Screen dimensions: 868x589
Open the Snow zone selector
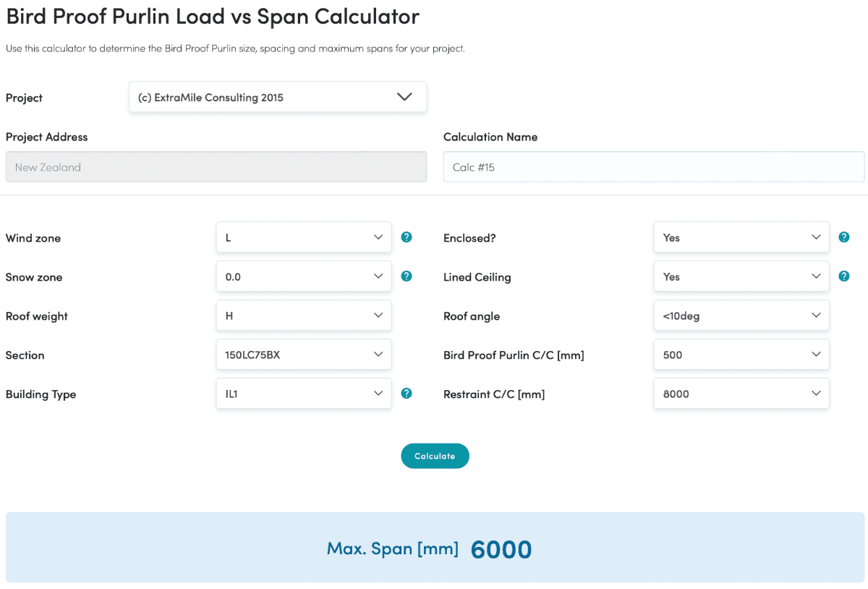(x=304, y=276)
